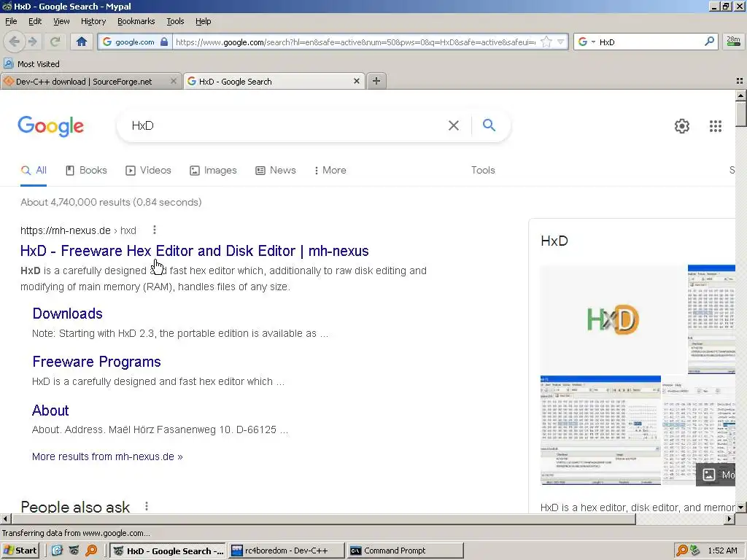
Task: Open the Help menu
Action: click(x=204, y=21)
